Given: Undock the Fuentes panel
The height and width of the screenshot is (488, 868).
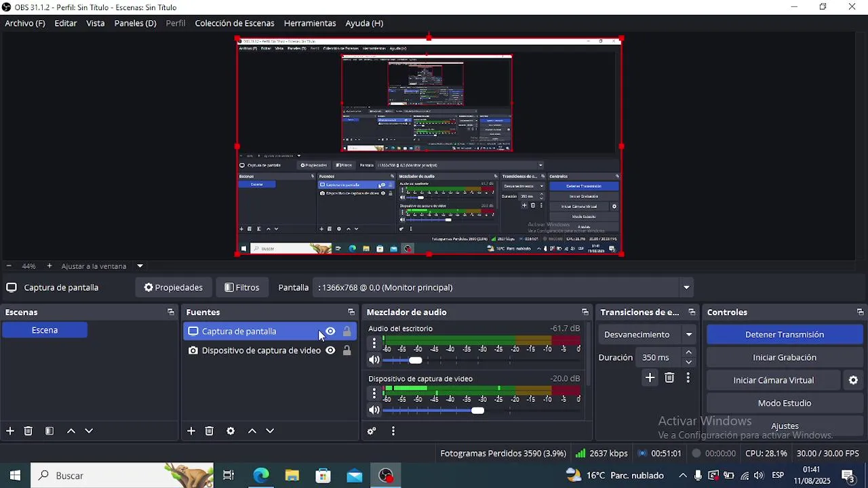Looking at the screenshot, I should 351,312.
